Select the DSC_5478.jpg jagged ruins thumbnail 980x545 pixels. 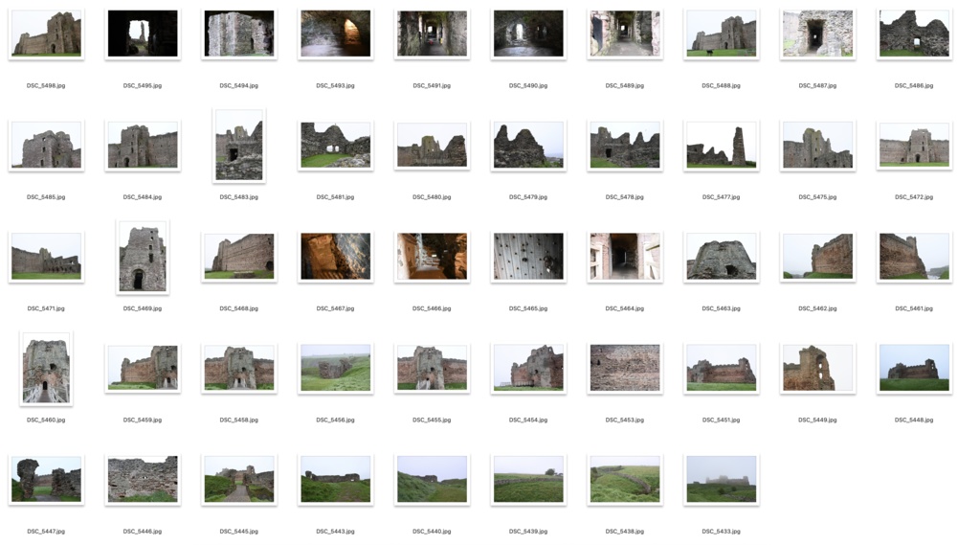[625, 146]
